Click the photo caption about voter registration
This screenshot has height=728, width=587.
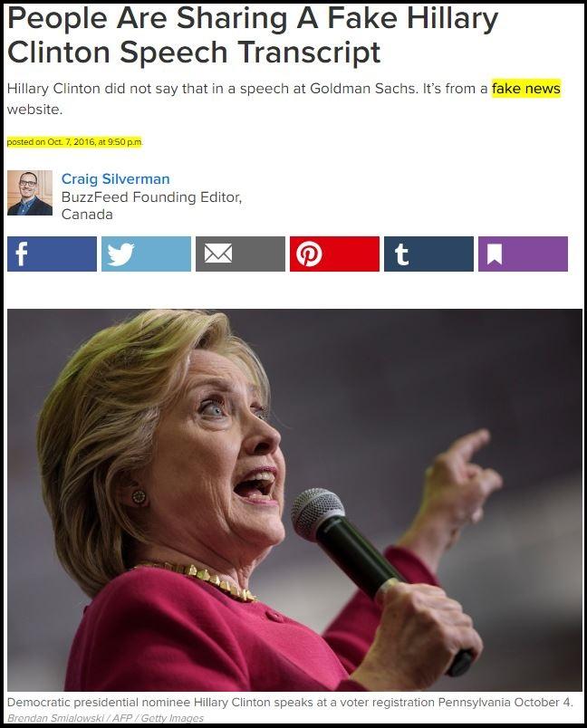tap(290, 702)
